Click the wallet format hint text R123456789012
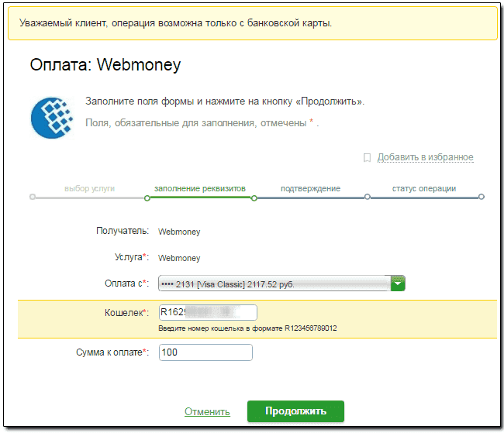The image size is (504, 433). (247, 328)
